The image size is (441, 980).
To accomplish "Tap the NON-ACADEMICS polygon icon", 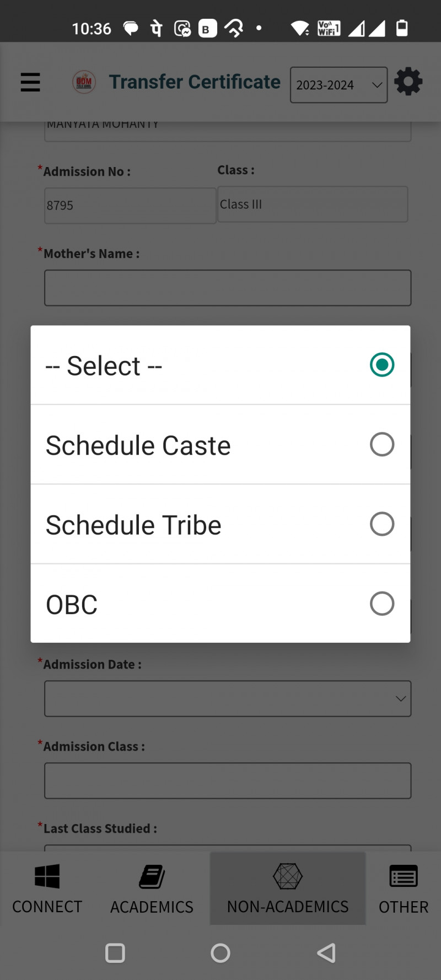I will (288, 876).
